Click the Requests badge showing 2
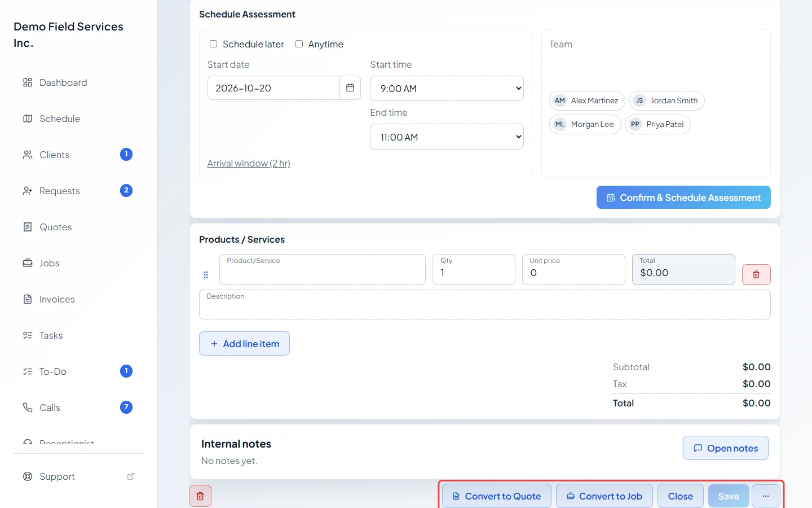 (x=126, y=190)
